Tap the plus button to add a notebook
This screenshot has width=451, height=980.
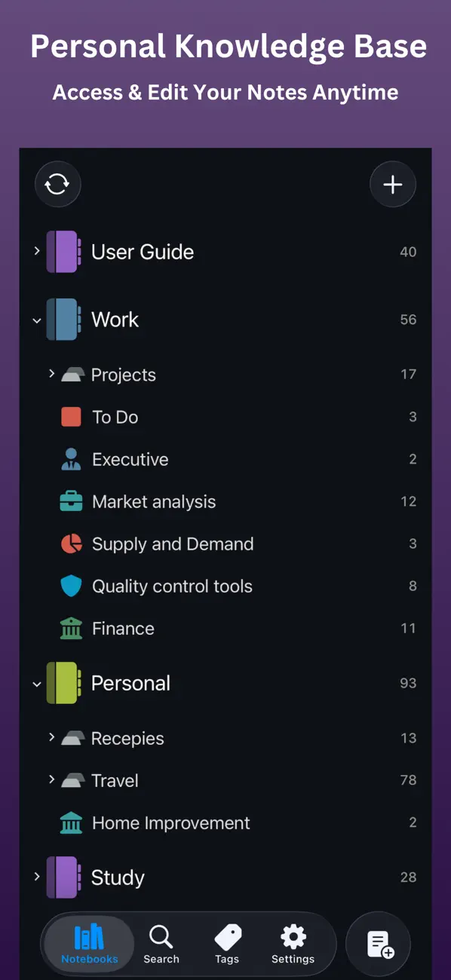[393, 184]
